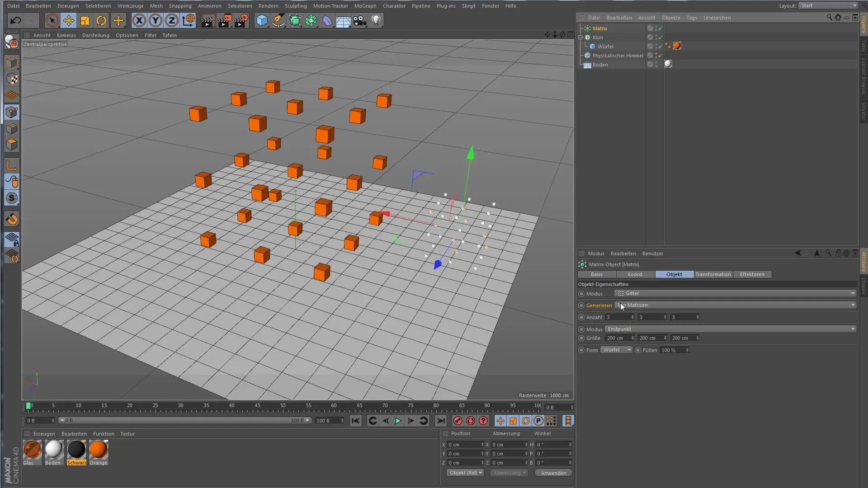Open the MoGraph menu
Image resolution: width=868 pixels, height=488 pixels.
click(x=365, y=6)
